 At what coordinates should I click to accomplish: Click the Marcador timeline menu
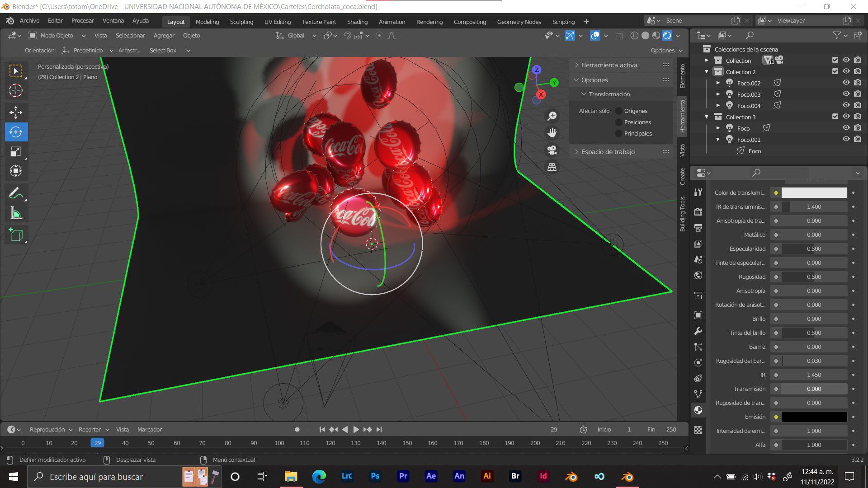(x=149, y=429)
